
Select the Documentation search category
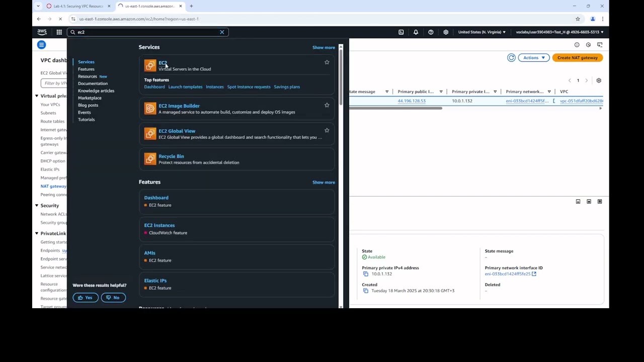point(93,83)
